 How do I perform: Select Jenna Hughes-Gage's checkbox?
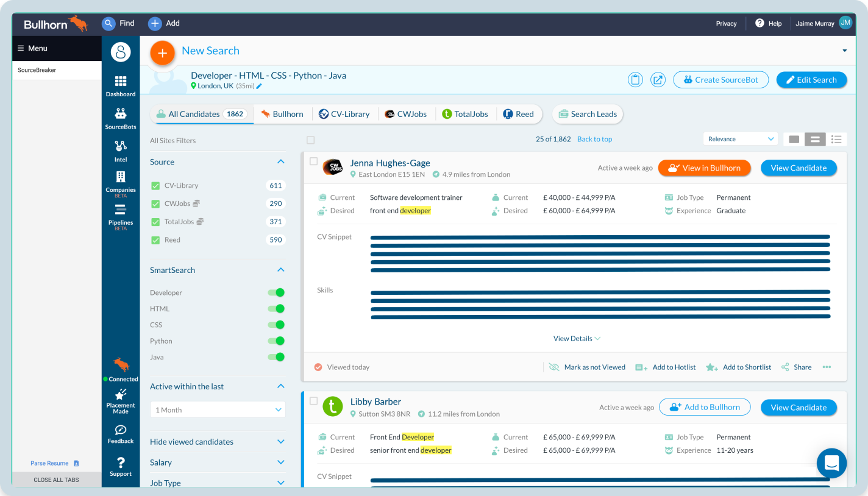point(313,161)
